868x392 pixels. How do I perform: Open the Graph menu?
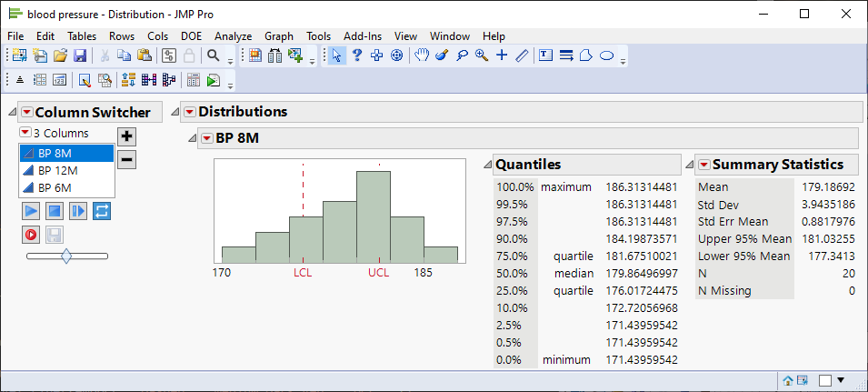point(279,36)
